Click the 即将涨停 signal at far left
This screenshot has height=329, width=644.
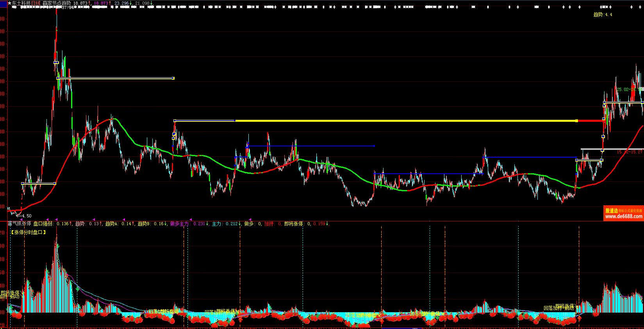pyautogui.click(x=10, y=293)
